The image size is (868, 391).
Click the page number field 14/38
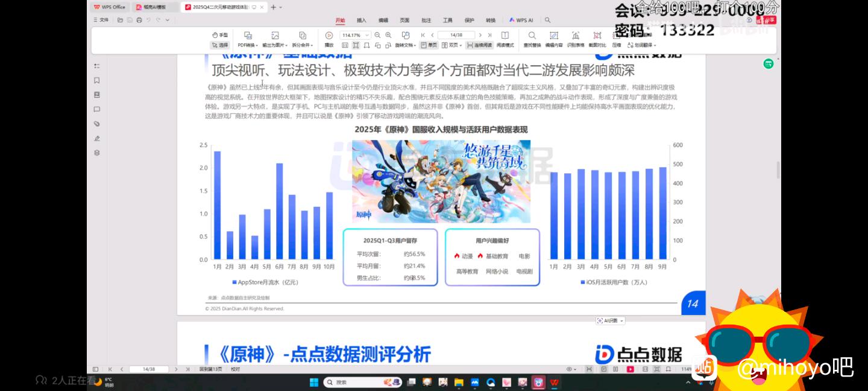456,35
